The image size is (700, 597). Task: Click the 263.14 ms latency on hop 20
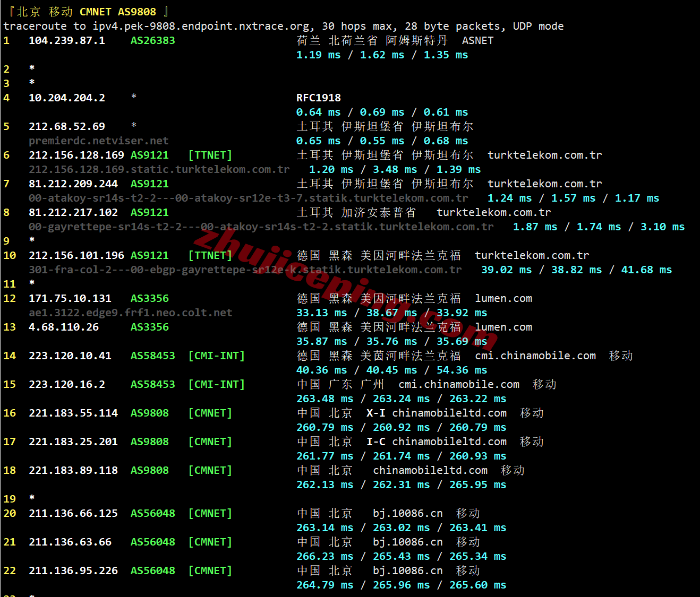(325, 527)
